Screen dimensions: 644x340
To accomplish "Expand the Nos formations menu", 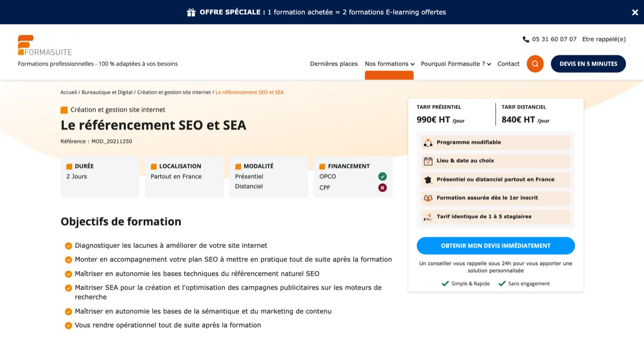I will tap(389, 64).
